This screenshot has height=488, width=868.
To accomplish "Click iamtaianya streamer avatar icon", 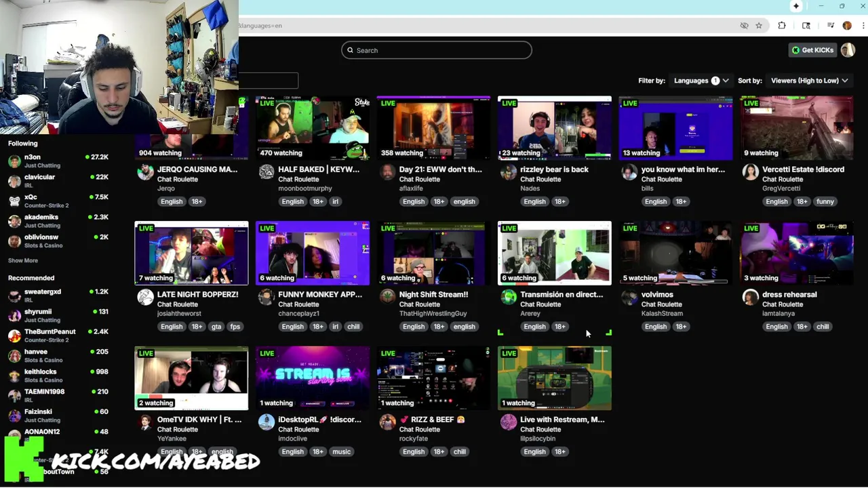I will (751, 297).
